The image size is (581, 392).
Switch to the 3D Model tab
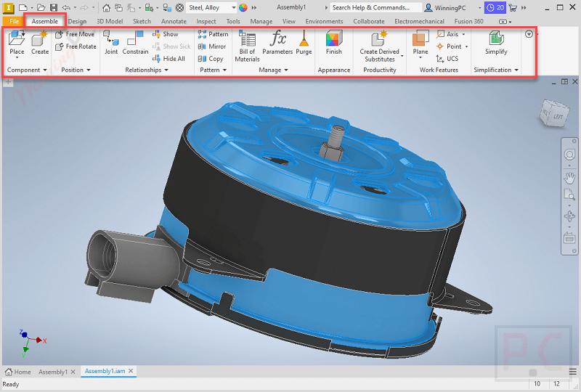[x=110, y=22]
